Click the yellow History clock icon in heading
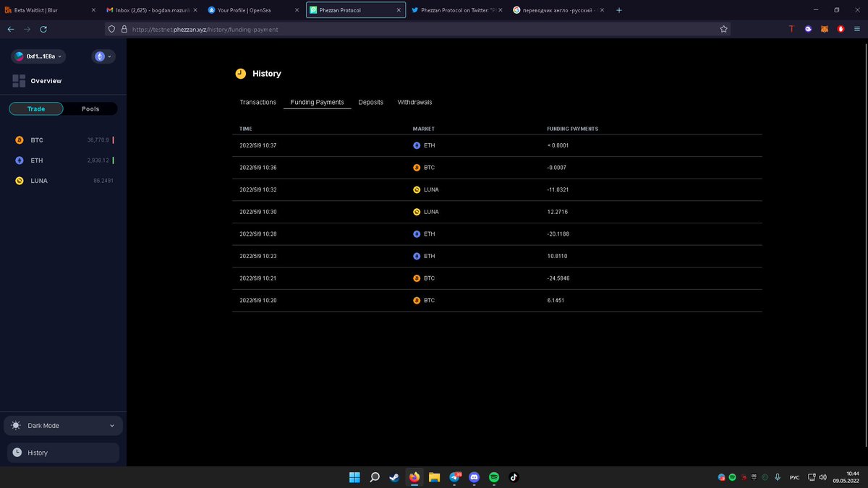The height and width of the screenshot is (488, 868). (x=241, y=74)
